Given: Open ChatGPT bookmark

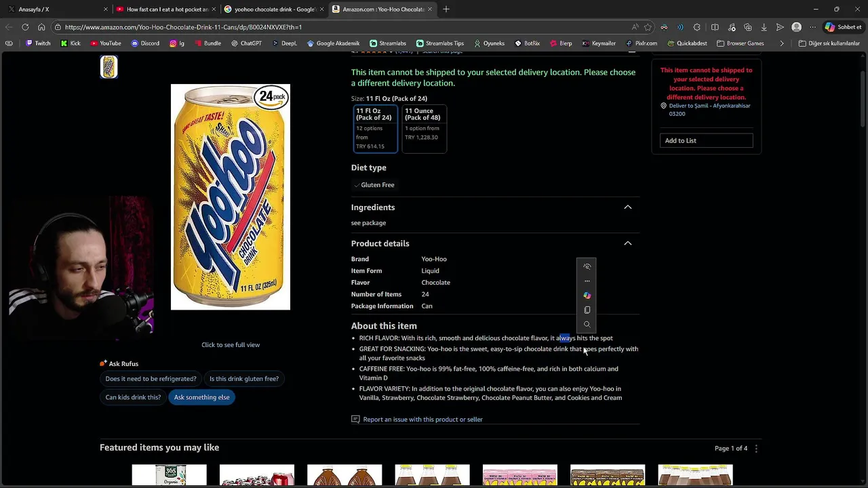Looking at the screenshot, I should click(x=245, y=43).
